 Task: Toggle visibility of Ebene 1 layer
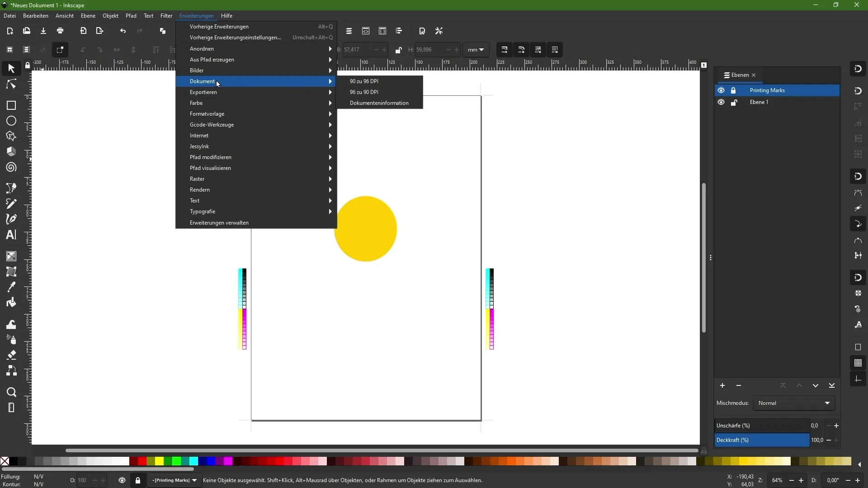point(721,102)
